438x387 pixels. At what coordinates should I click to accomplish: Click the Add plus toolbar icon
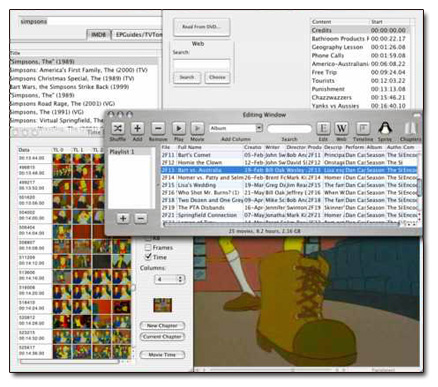click(x=137, y=128)
